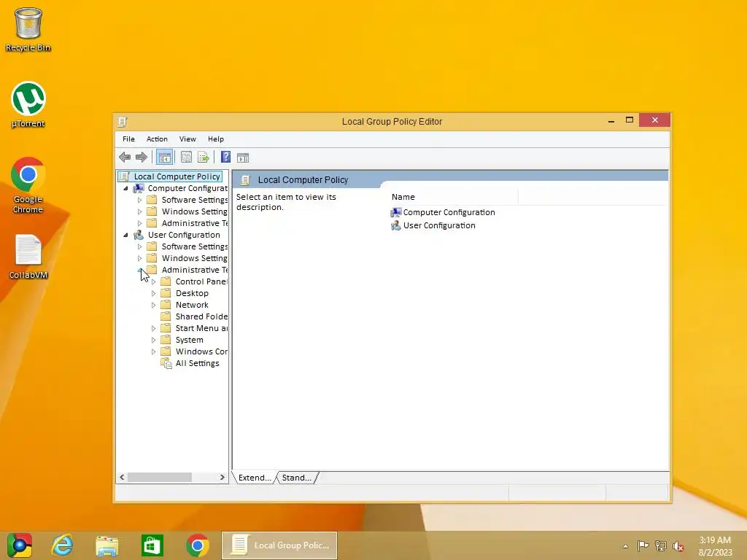Expand the System folder node
The image size is (747, 560).
(153, 340)
